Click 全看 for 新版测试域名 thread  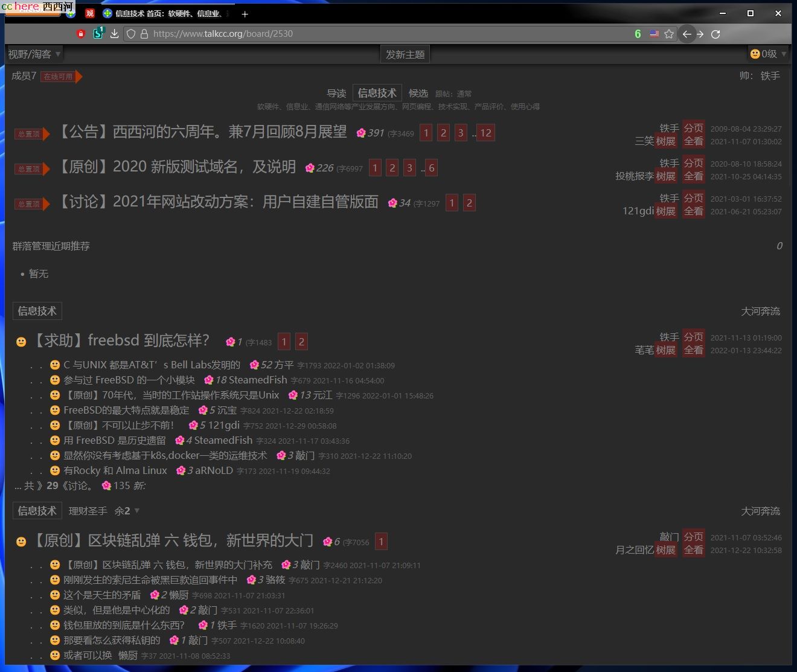click(693, 176)
